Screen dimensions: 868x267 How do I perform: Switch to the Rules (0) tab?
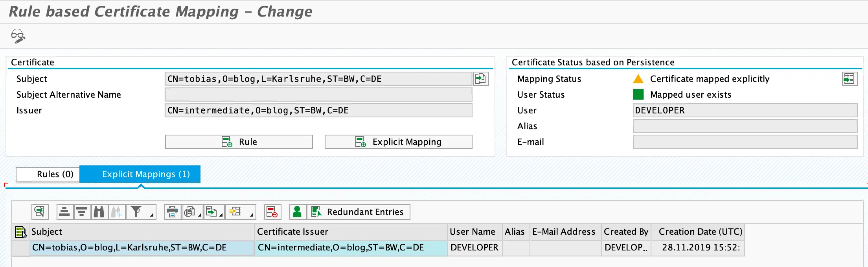(55, 174)
